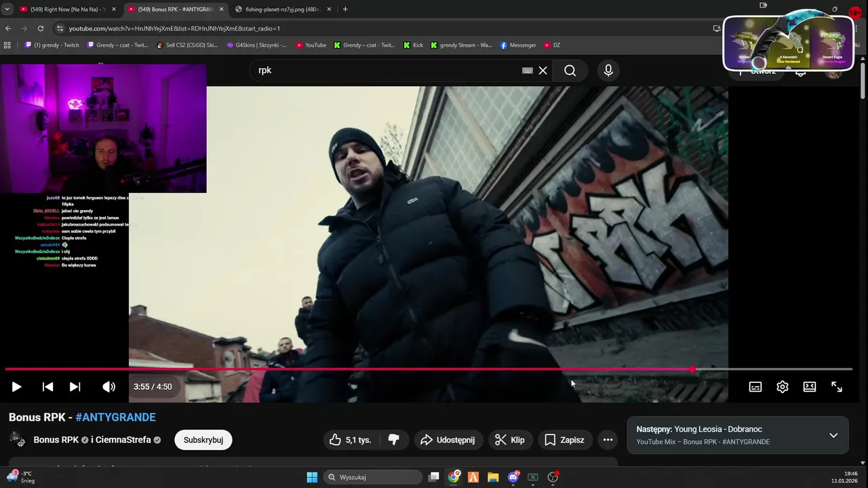868x488 pixels.
Task: Switch to theater mode view
Action: [810, 387]
